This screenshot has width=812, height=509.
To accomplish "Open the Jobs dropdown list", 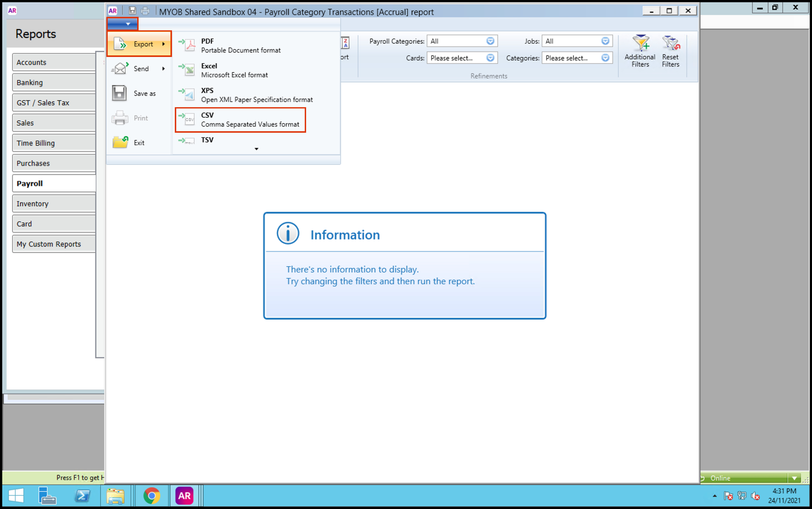I will (x=605, y=41).
